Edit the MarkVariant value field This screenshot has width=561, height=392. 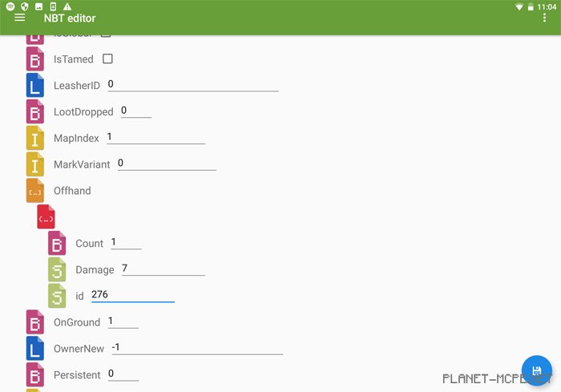167,164
